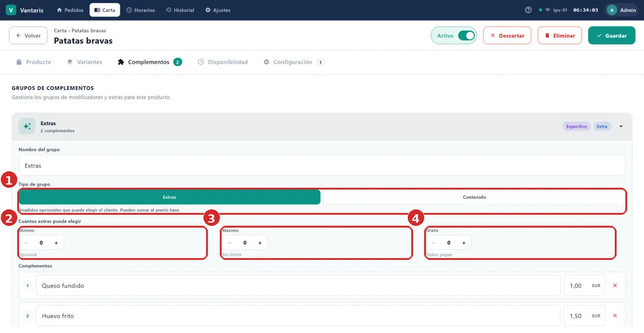Decrease the Mínimo value with minus
The width and height of the screenshot is (644, 333).
click(26, 243)
